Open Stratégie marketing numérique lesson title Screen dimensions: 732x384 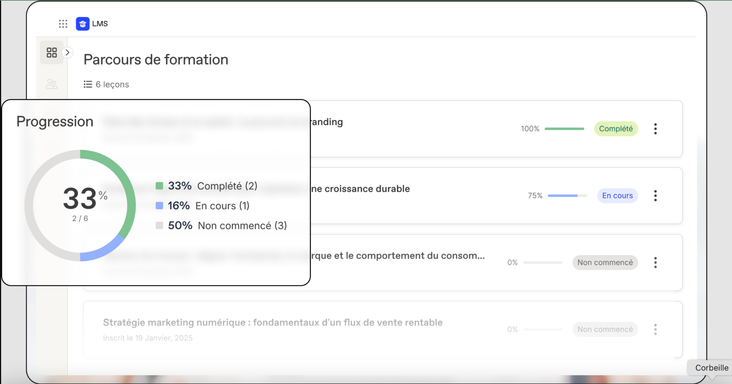(273, 322)
